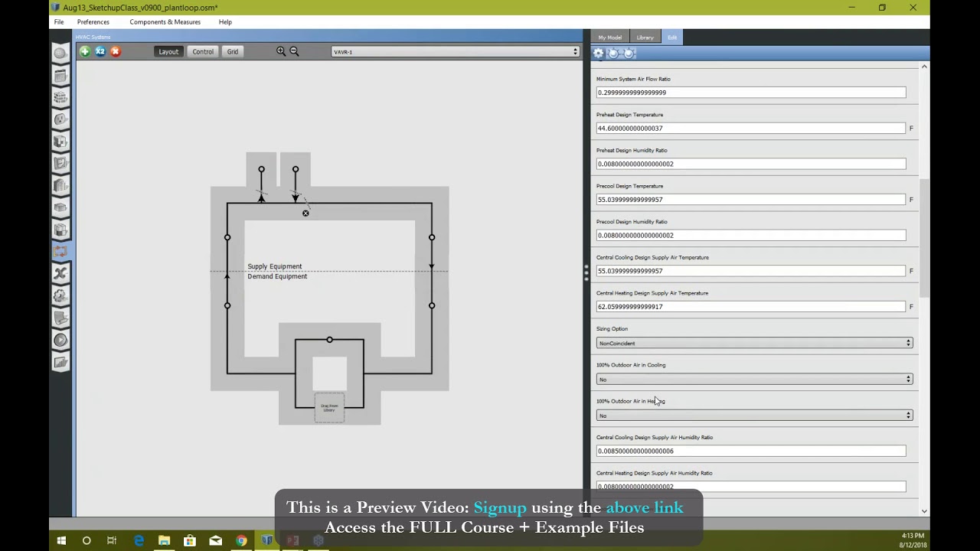Image resolution: width=980 pixels, height=551 pixels.
Task: Open the Output Variables tab icon
Action: coord(60,273)
